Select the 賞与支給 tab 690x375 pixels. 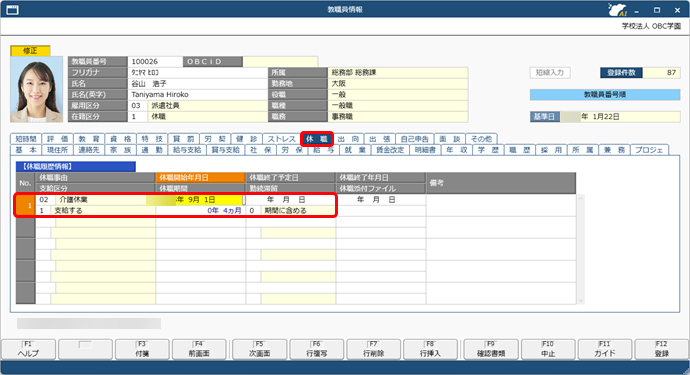click(225, 150)
